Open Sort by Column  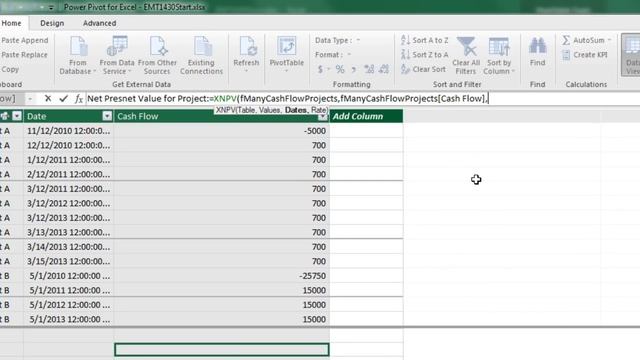click(499, 56)
